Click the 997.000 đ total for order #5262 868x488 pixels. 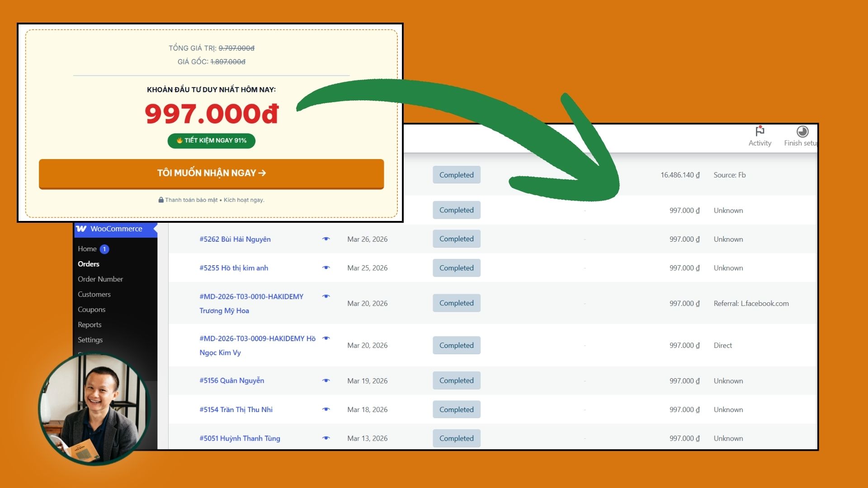[x=684, y=239]
